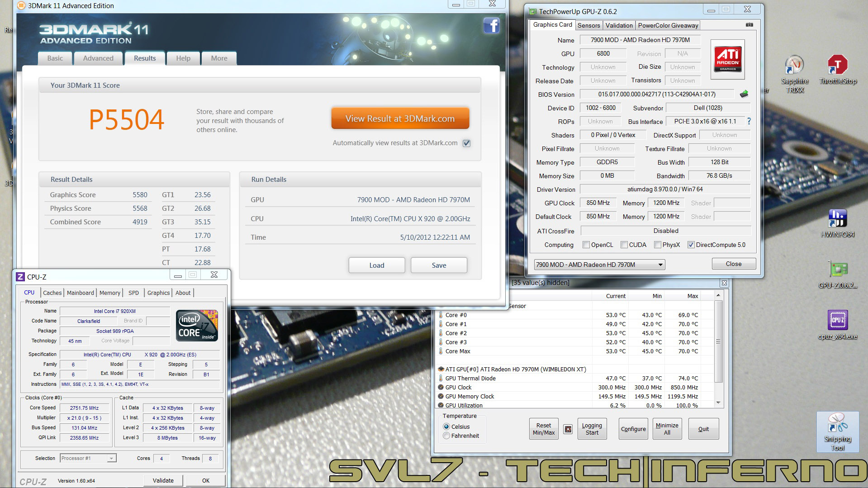Enable the PhysX checkbox in GPU-Z
The width and height of the screenshot is (868, 488).
click(658, 245)
